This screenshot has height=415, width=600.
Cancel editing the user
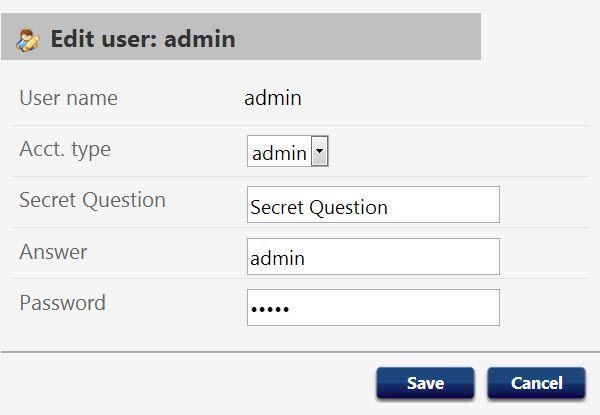[536, 383]
